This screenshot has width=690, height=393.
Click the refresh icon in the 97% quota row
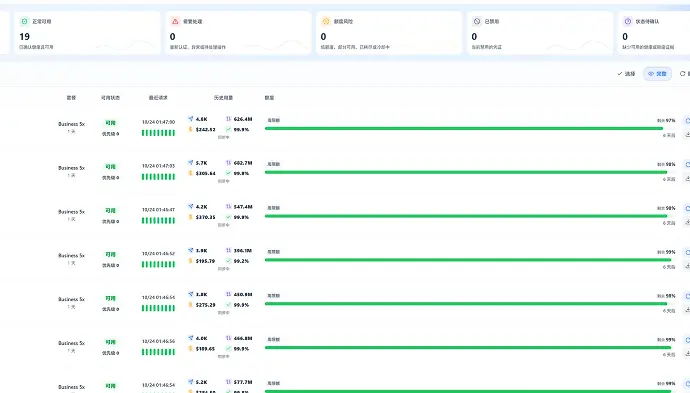click(x=687, y=121)
